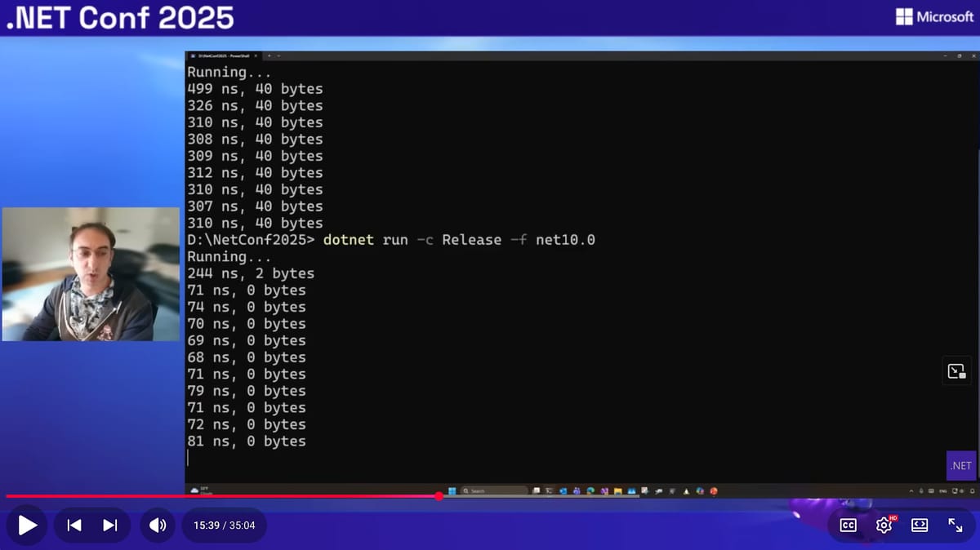Click the taskbar Search box
Viewport: 980px width, 550px height.
click(494, 490)
